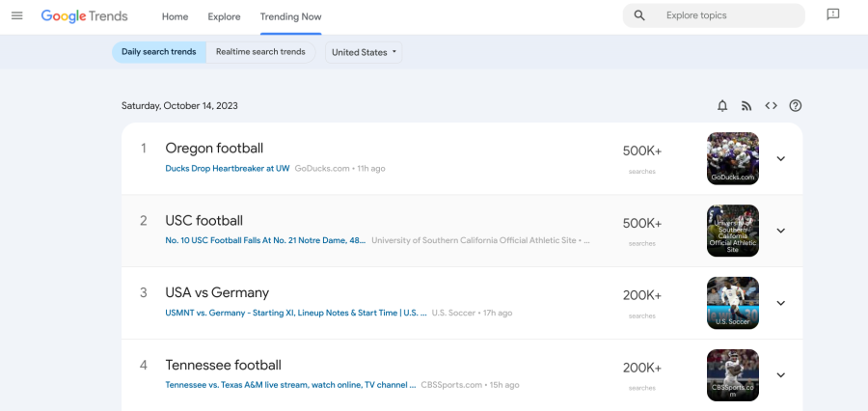
Task: Click the U.S. Soccer source label
Action: [453, 313]
